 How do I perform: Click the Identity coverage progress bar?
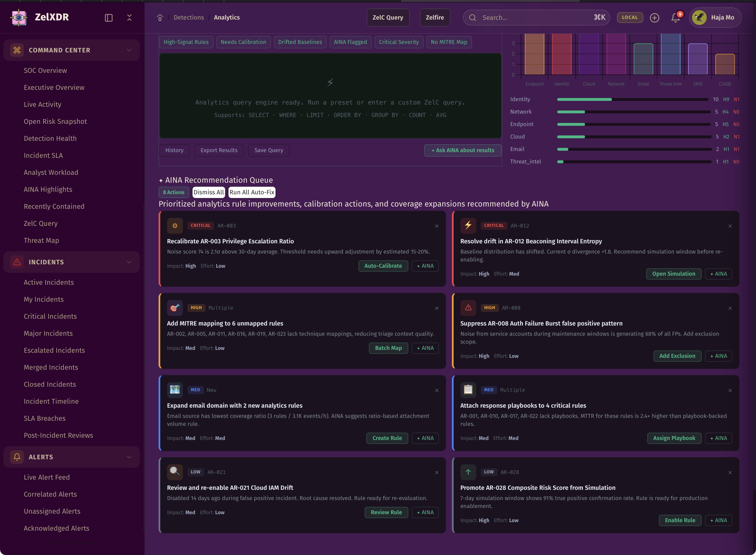point(632,99)
